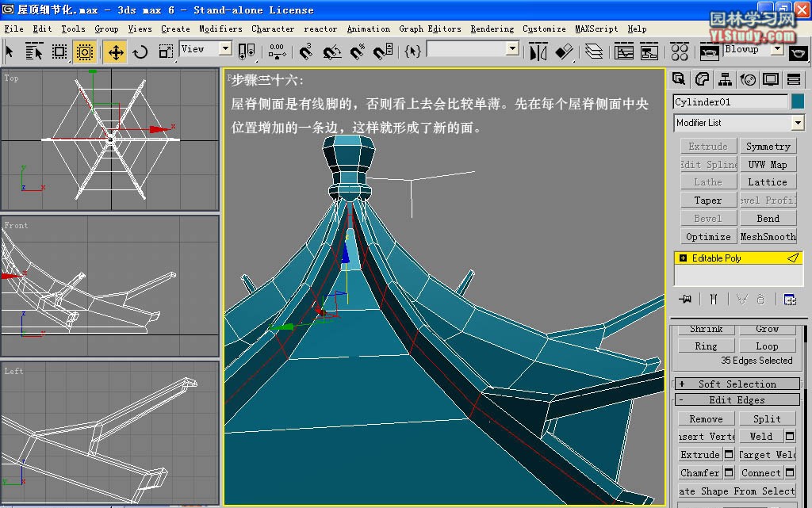The image size is (812, 508).
Task: Apply the Taper modifier
Action: coord(708,201)
